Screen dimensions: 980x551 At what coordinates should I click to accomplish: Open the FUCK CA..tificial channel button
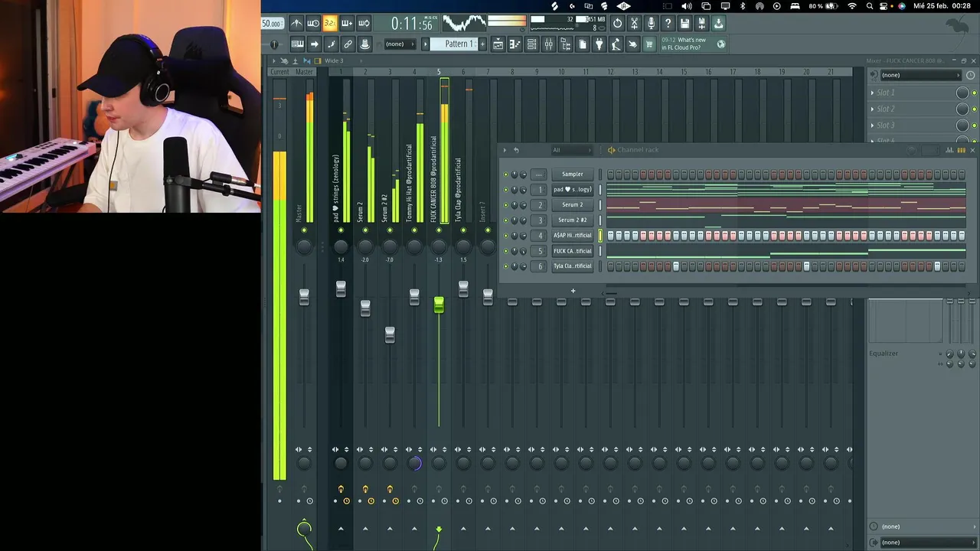coord(572,251)
